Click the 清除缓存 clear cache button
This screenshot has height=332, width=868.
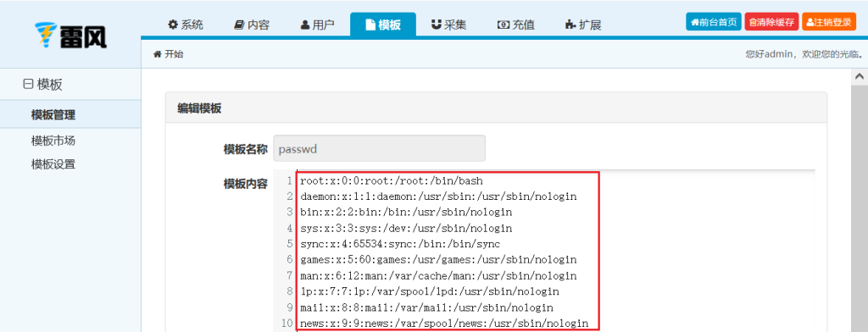pos(771,22)
